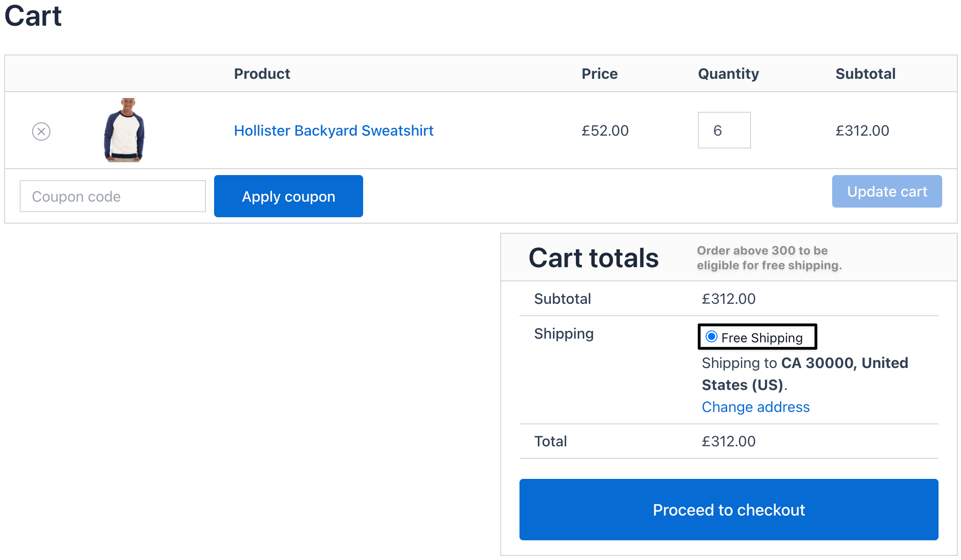The height and width of the screenshot is (560, 961).
Task: Click the £52.00 unit price
Action: pos(605,131)
